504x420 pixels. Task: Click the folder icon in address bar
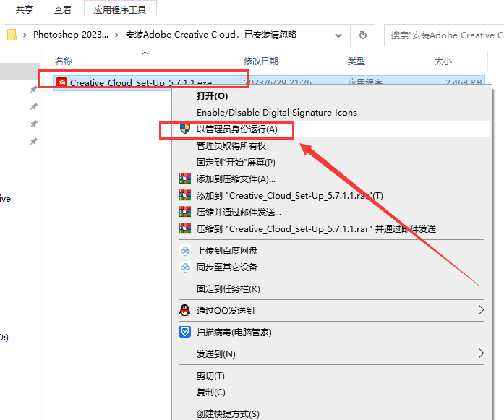pyautogui.click(x=12, y=35)
